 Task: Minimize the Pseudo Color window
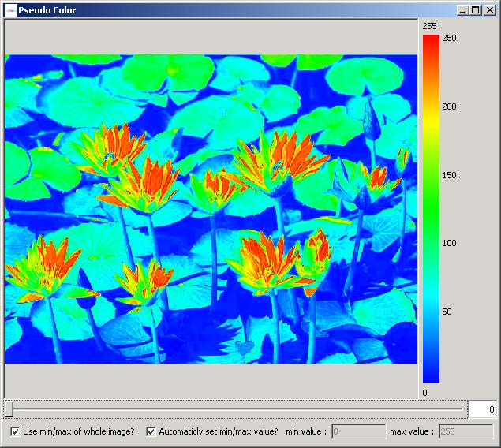[462, 10]
